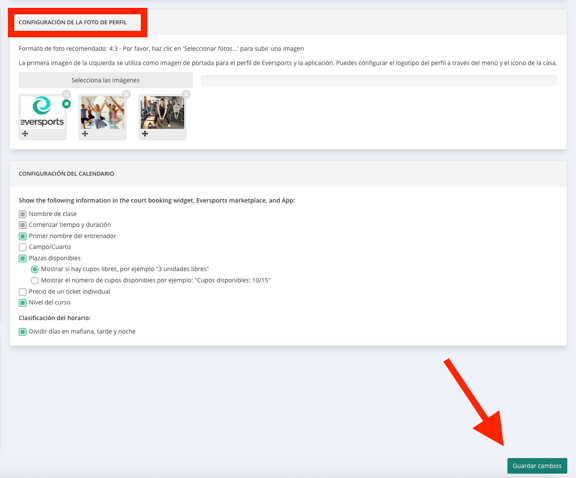Click the remove circle on yoga class thumbnail
576x478 pixels.
[126, 94]
